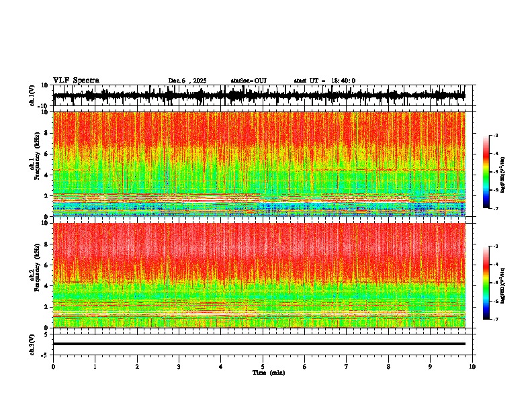Click the '5' tick on ch.3(V) axis
Viewport: 532px width, 411px height.
(x=47, y=334)
